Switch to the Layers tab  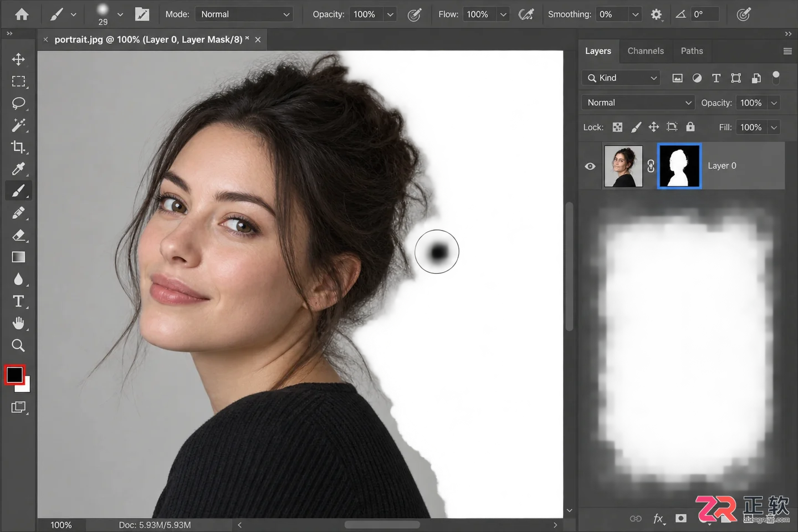click(x=598, y=51)
